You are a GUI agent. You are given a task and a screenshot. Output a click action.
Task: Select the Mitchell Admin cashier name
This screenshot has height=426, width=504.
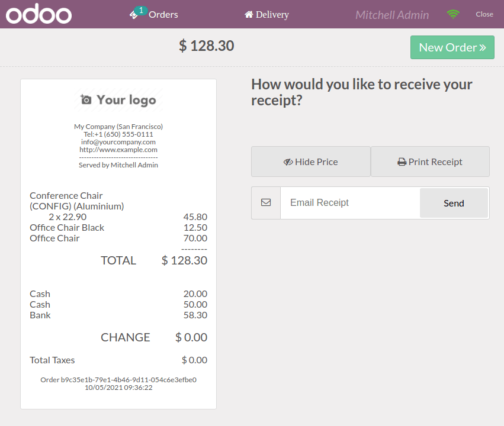pos(392,15)
